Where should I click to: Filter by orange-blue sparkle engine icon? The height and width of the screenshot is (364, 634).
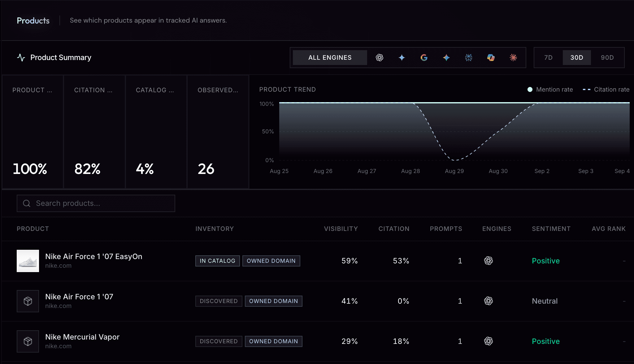(446, 58)
